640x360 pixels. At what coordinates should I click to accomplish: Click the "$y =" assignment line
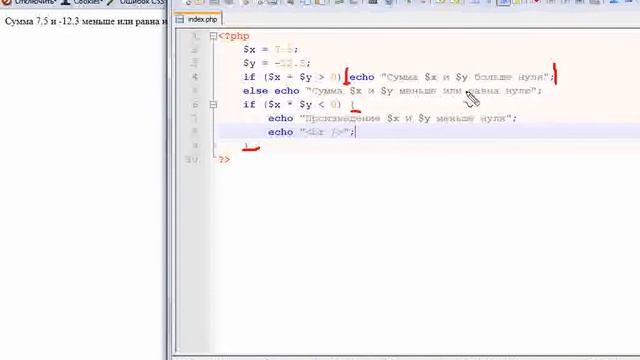277,63
